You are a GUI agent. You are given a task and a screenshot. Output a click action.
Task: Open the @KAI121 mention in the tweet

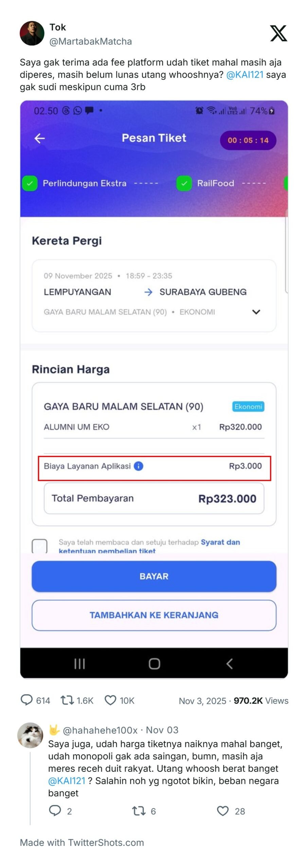pos(246,74)
